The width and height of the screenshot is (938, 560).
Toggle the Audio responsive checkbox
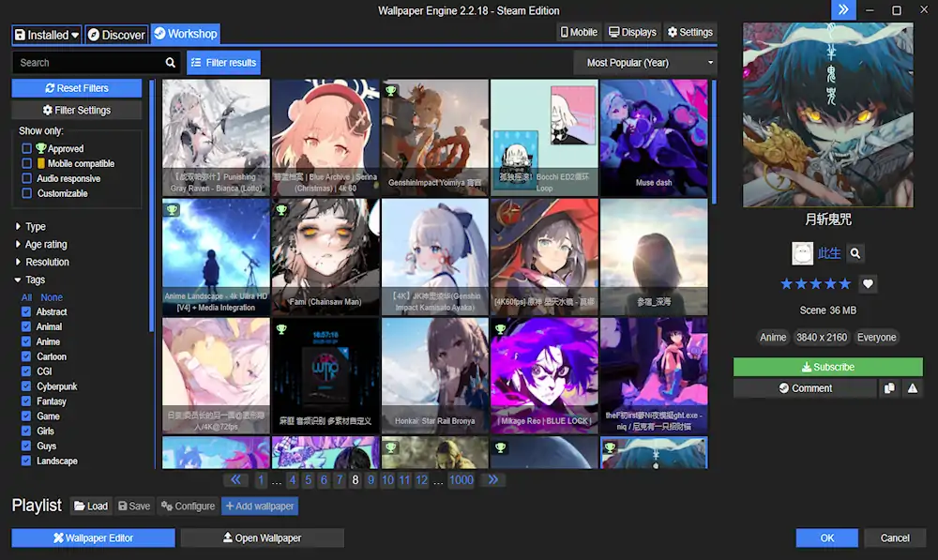pyautogui.click(x=27, y=178)
